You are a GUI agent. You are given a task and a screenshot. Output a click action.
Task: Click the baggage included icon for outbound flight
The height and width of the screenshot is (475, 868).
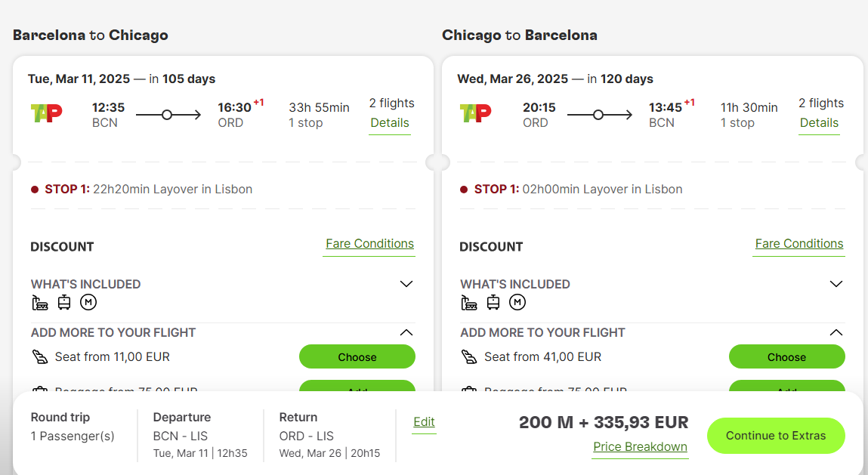click(x=40, y=303)
